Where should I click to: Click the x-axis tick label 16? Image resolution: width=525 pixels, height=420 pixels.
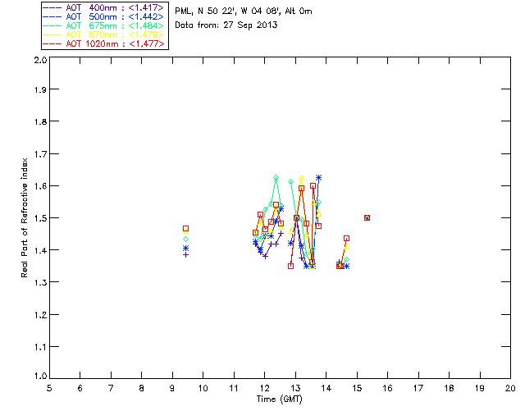coord(388,388)
